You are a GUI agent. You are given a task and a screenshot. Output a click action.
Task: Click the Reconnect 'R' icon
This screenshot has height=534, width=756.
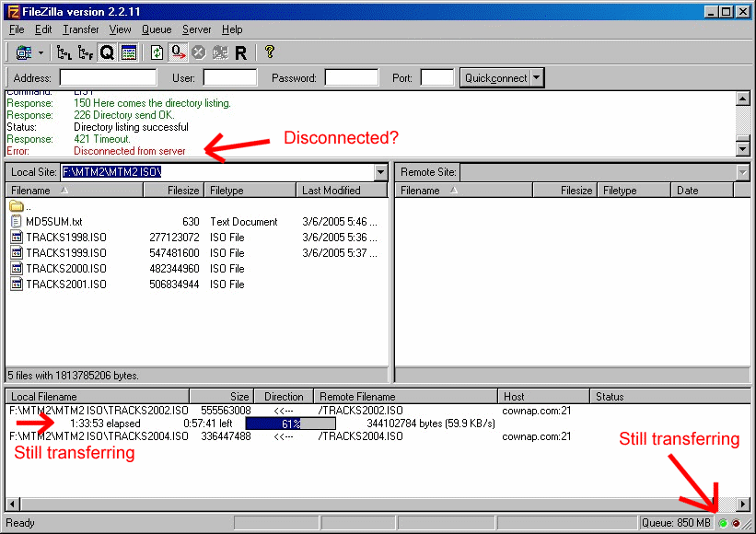pyautogui.click(x=240, y=53)
